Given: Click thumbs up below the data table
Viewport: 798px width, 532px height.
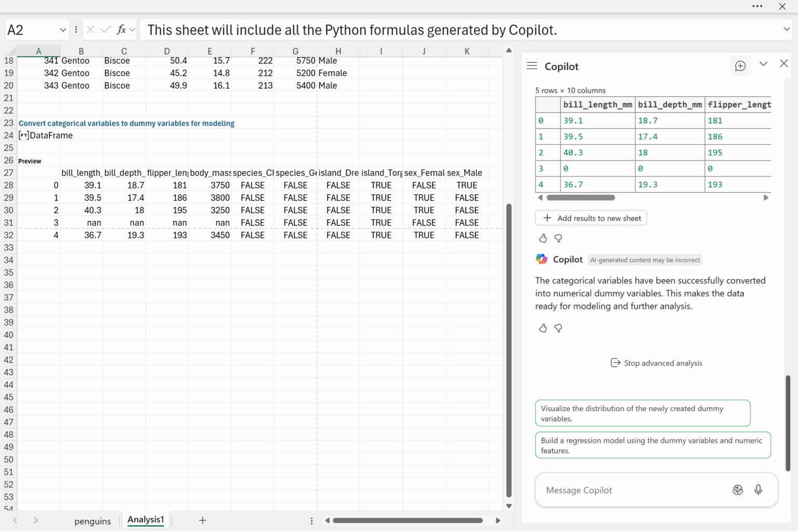Looking at the screenshot, I should (543, 238).
